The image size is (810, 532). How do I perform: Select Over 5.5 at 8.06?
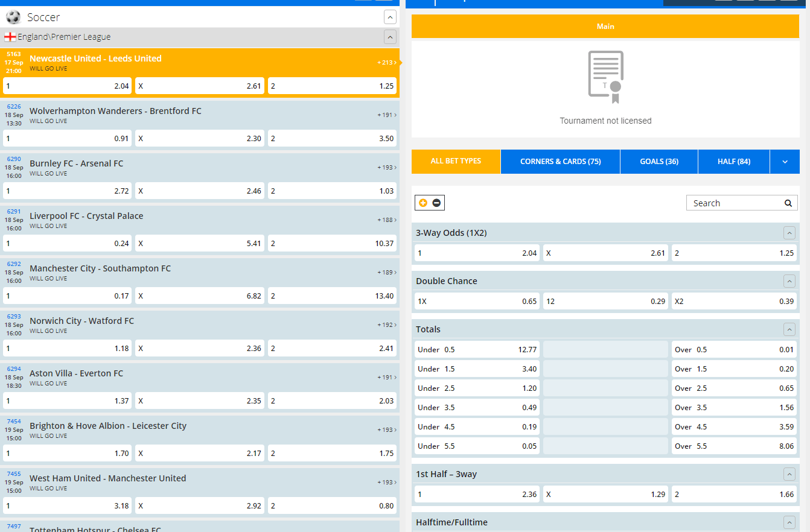coord(734,446)
